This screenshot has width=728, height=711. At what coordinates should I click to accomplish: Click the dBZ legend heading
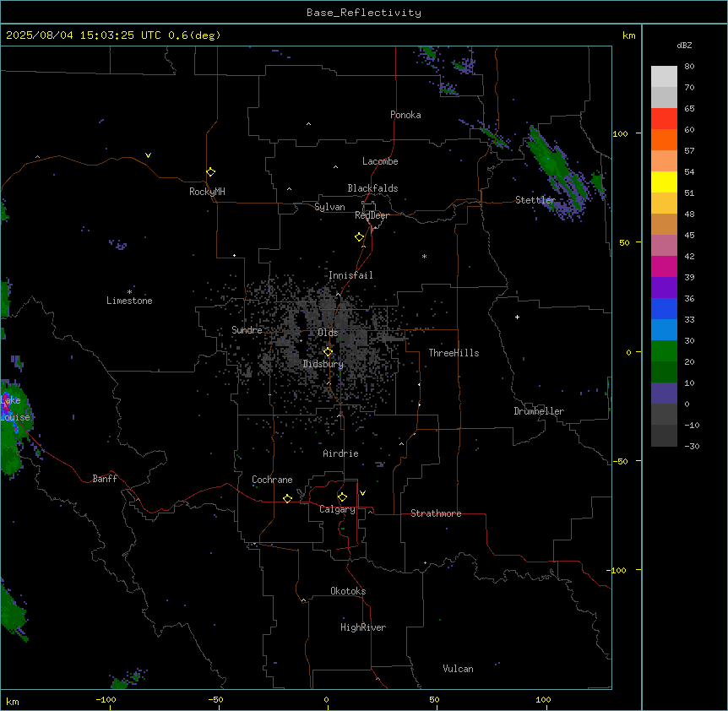click(684, 45)
